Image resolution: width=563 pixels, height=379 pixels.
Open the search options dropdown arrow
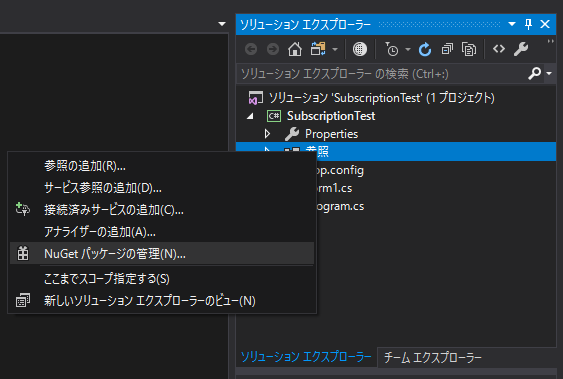(x=549, y=74)
